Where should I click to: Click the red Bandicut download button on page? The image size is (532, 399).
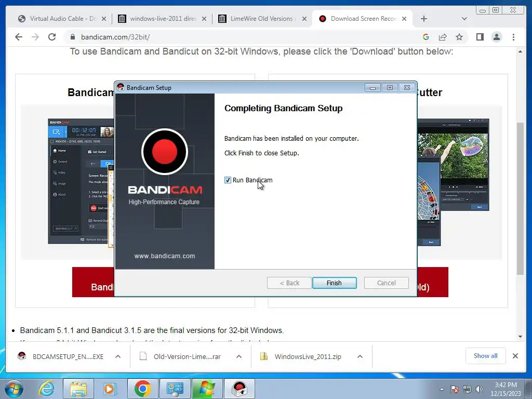point(433,282)
